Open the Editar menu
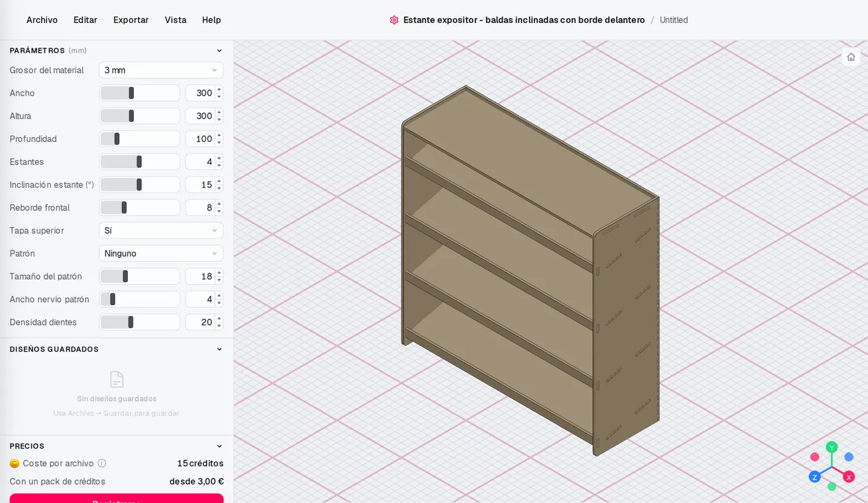The width and height of the screenshot is (868, 503). click(x=86, y=20)
